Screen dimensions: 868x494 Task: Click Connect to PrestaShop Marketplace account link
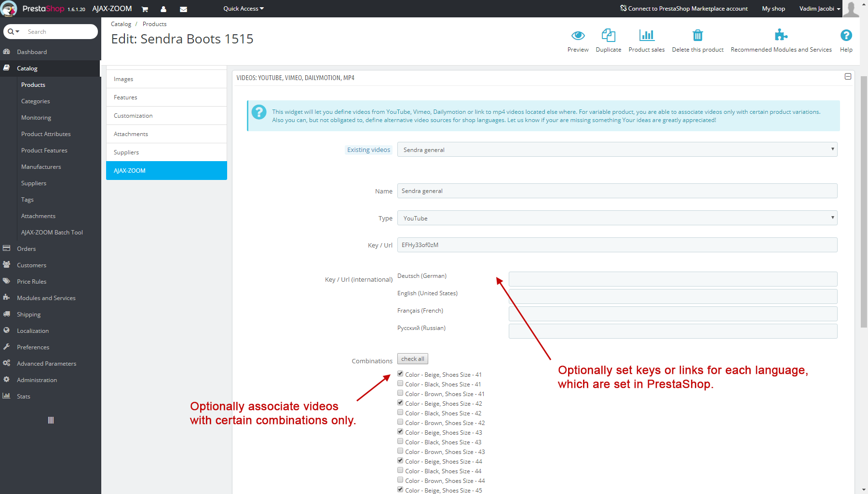(x=684, y=9)
